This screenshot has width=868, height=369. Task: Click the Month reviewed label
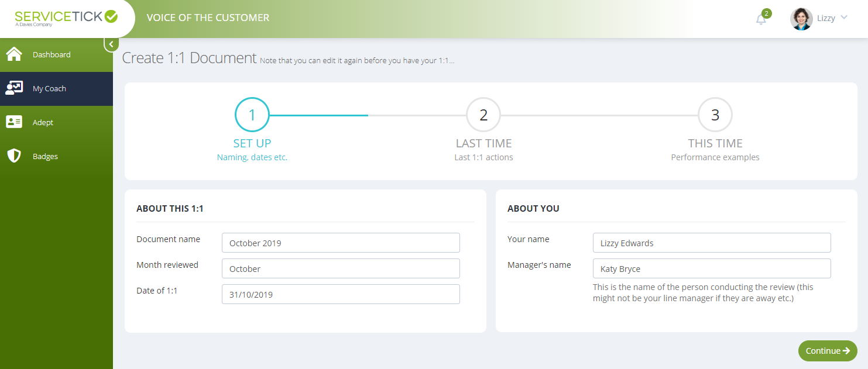[167, 265]
